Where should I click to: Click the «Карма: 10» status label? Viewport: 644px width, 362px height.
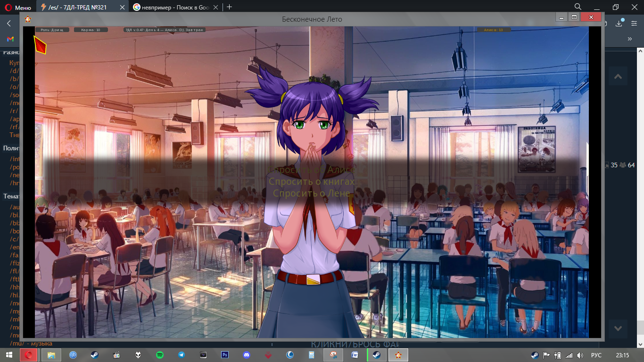[91, 30]
